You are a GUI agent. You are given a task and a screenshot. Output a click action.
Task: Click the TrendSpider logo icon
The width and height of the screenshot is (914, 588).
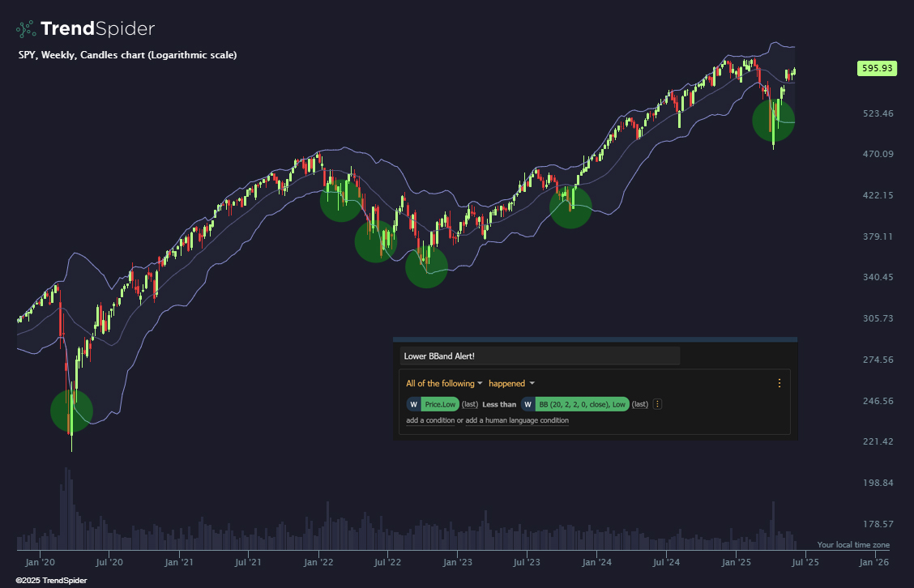[x=26, y=28]
